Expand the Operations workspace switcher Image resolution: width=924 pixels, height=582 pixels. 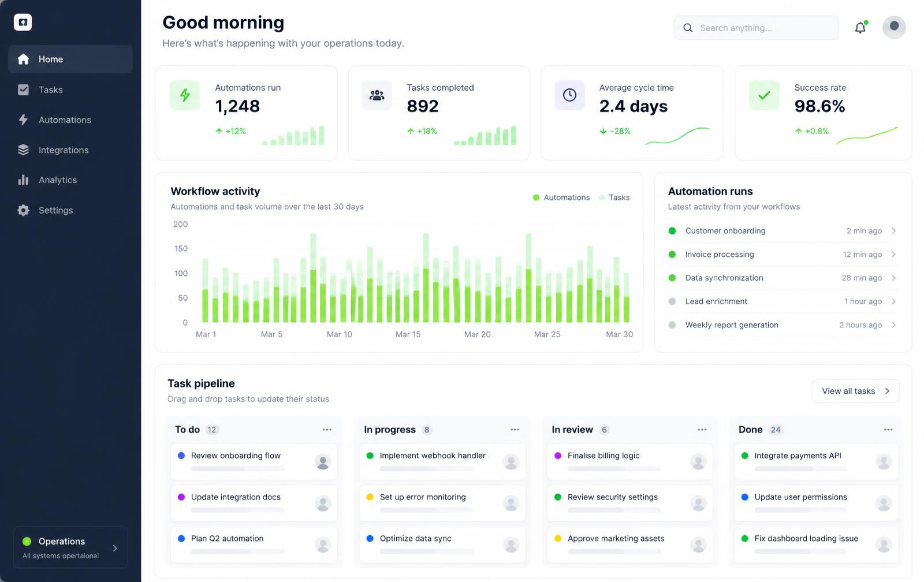pyautogui.click(x=70, y=547)
